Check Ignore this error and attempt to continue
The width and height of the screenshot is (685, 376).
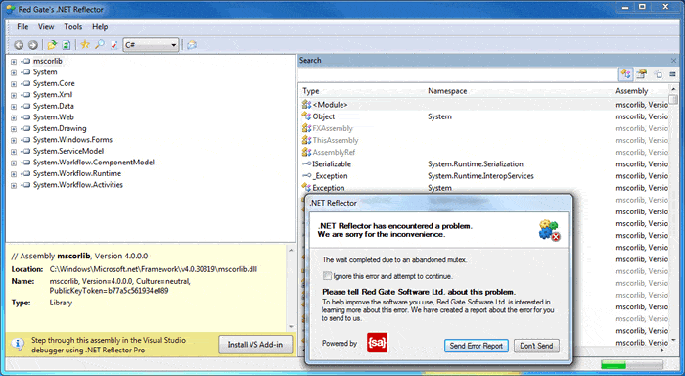327,276
